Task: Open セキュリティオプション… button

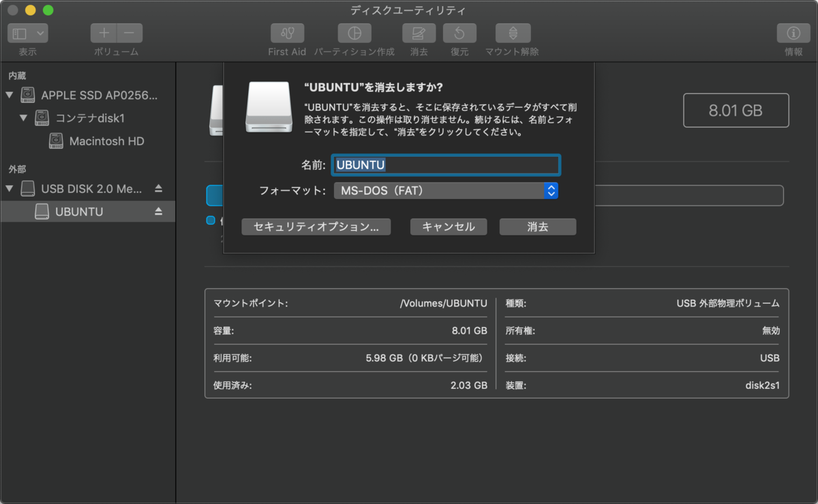Action: point(316,227)
